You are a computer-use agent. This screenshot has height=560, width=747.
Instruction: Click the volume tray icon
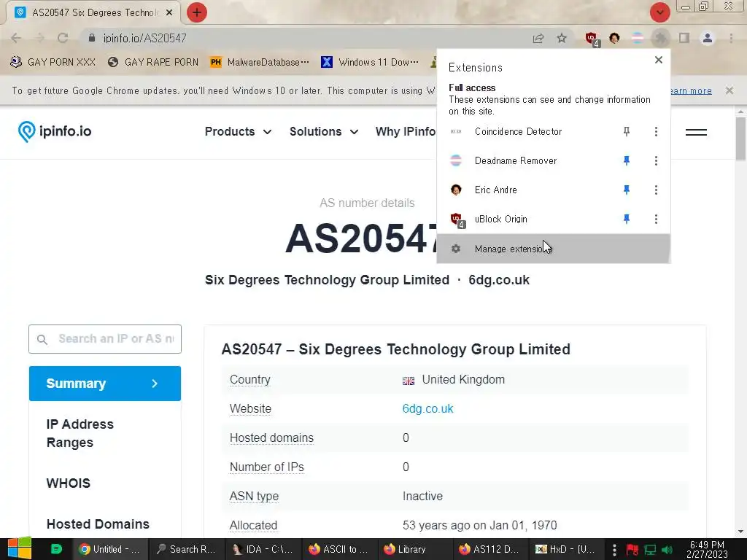click(x=667, y=550)
